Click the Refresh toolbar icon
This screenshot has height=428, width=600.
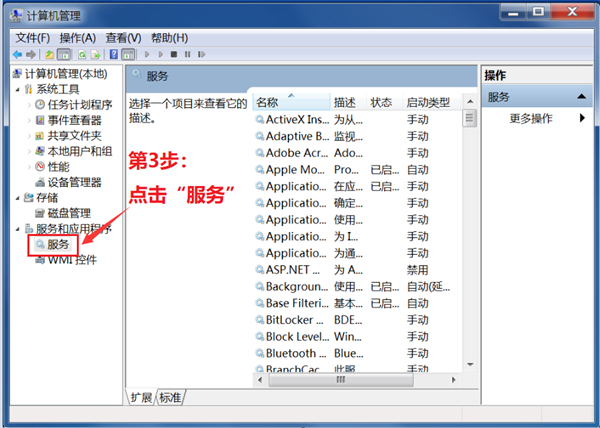click(x=82, y=54)
